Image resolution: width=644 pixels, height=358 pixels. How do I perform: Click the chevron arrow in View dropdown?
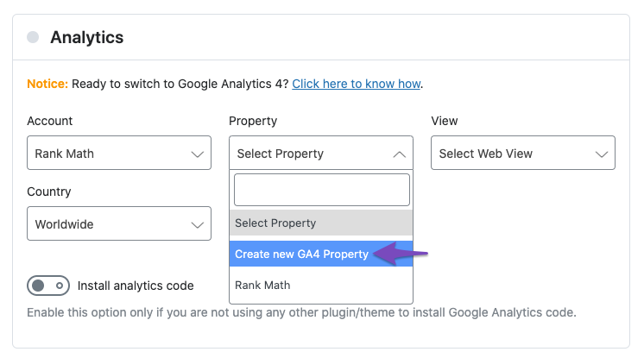click(x=602, y=154)
